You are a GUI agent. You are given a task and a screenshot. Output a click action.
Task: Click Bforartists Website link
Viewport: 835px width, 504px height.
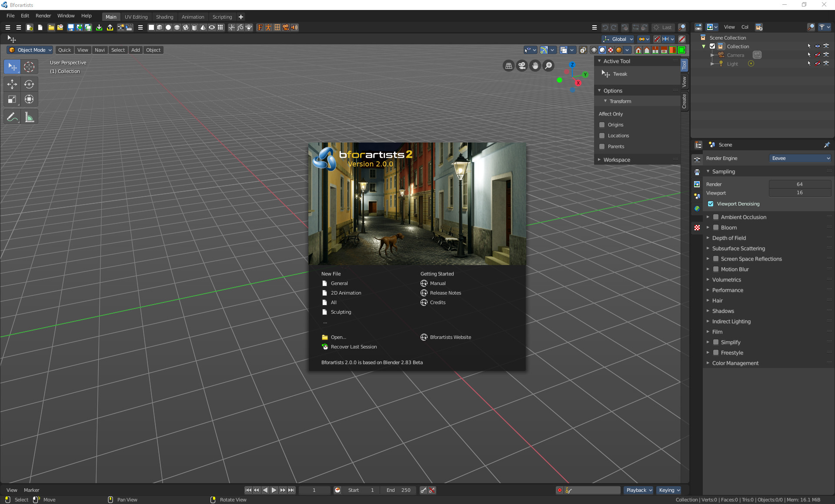(450, 337)
